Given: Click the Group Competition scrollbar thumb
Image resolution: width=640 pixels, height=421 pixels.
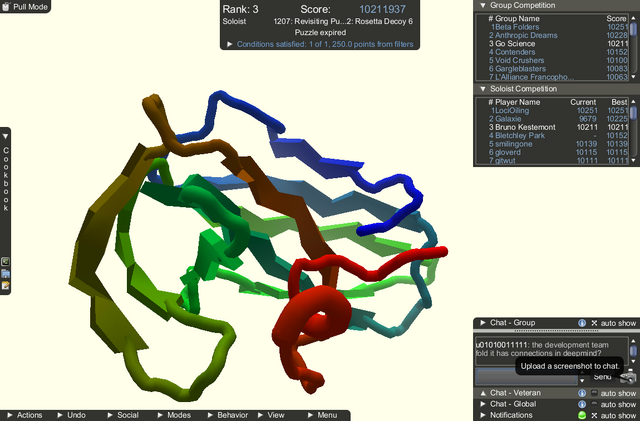Looking at the screenshot, I should pos(633,30).
